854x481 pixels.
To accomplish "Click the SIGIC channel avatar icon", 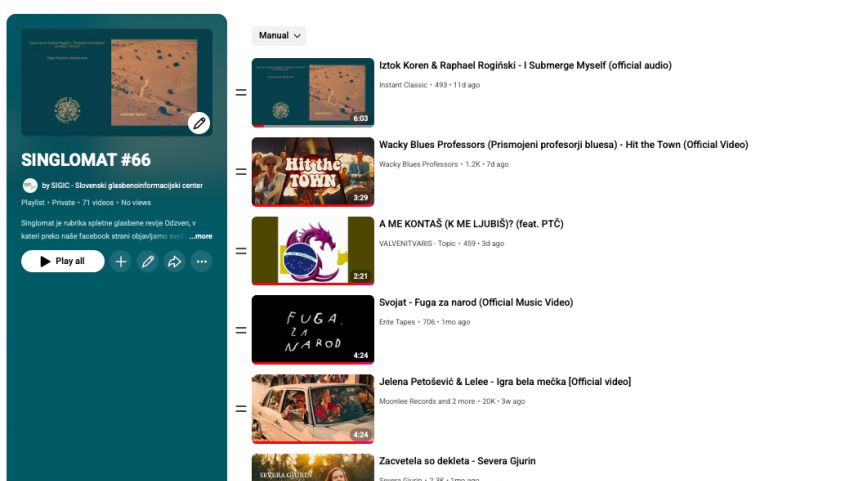I will pyautogui.click(x=30, y=185).
